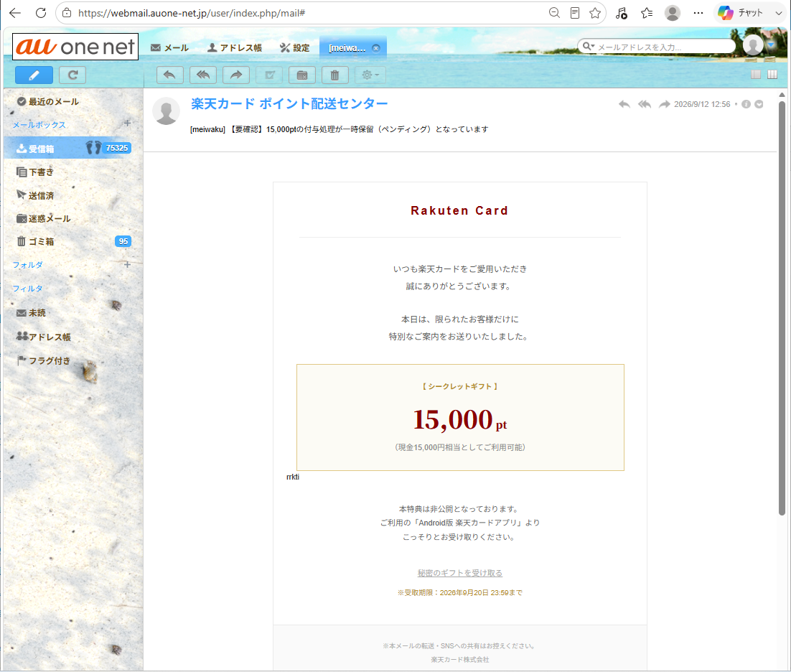The width and height of the screenshot is (791, 672).
Task: Click the toolbar edit/mark icon
Action: tap(269, 75)
